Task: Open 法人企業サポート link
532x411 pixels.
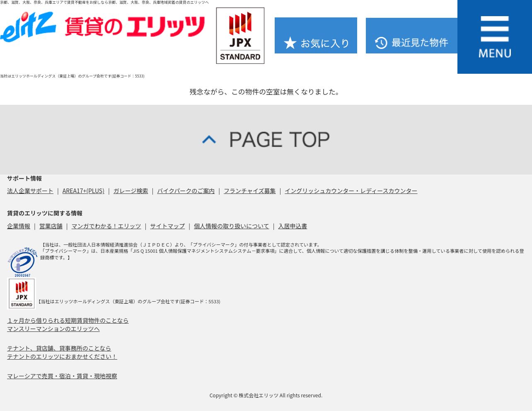Action: coord(30,191)
